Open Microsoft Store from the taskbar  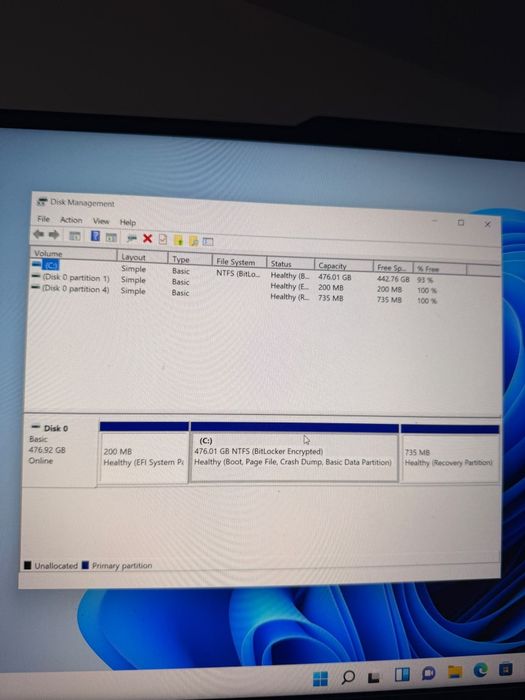[506, 669]
